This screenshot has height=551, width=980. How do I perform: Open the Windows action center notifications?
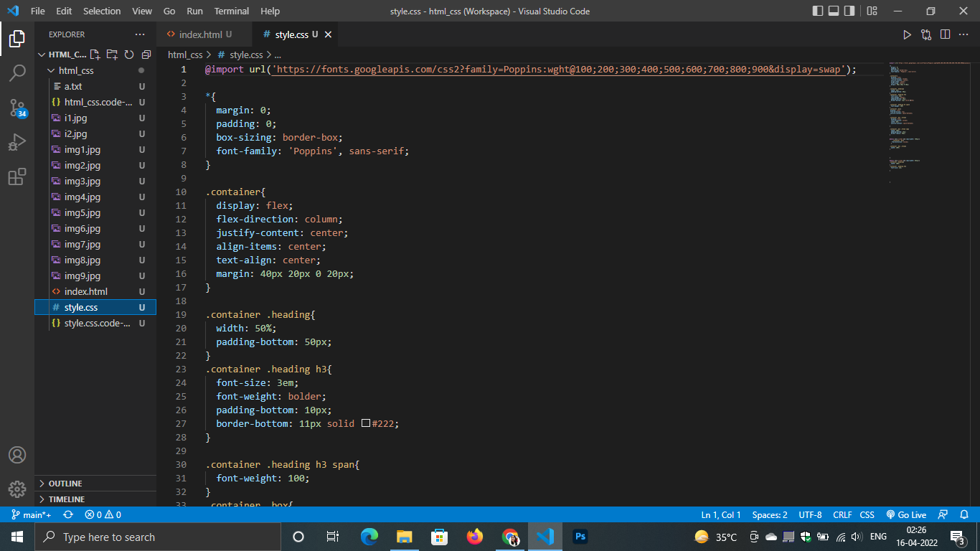[x=958, y=537]
